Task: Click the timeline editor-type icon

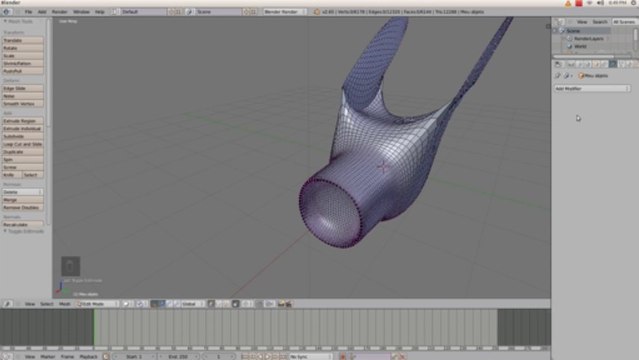Action: point(7,356)
